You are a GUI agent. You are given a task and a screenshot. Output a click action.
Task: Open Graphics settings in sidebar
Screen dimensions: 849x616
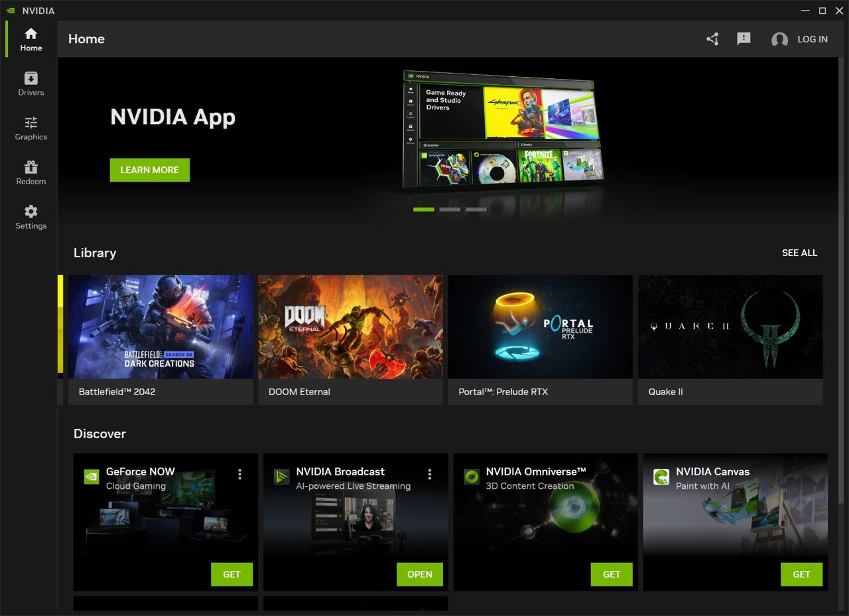click(x=31, y=128)
